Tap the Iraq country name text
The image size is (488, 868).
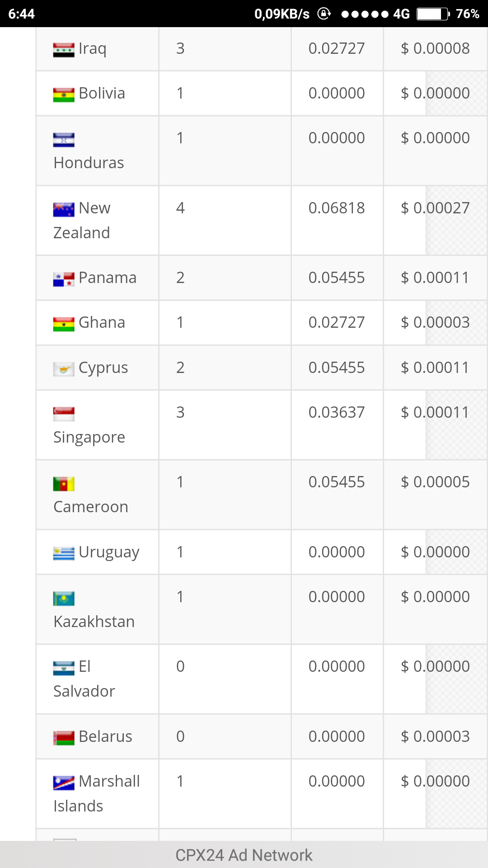[x=93, y=48]
